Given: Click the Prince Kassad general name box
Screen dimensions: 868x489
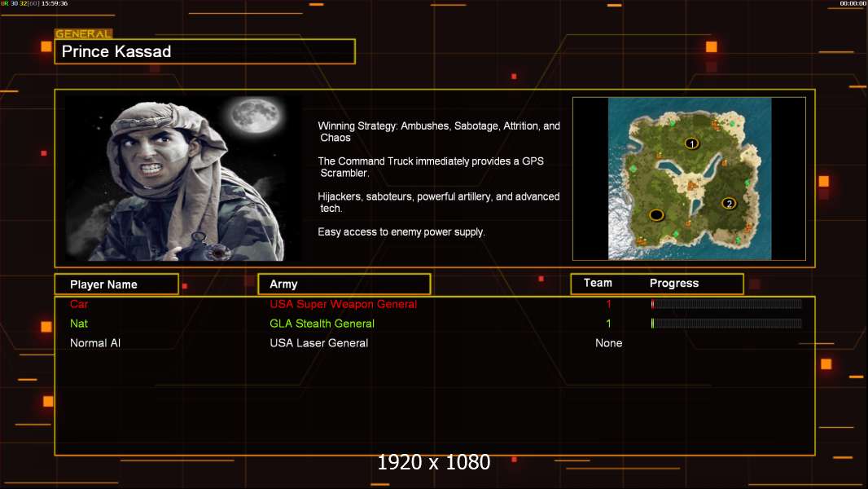Looking at the screenshot, I should 205,51.
